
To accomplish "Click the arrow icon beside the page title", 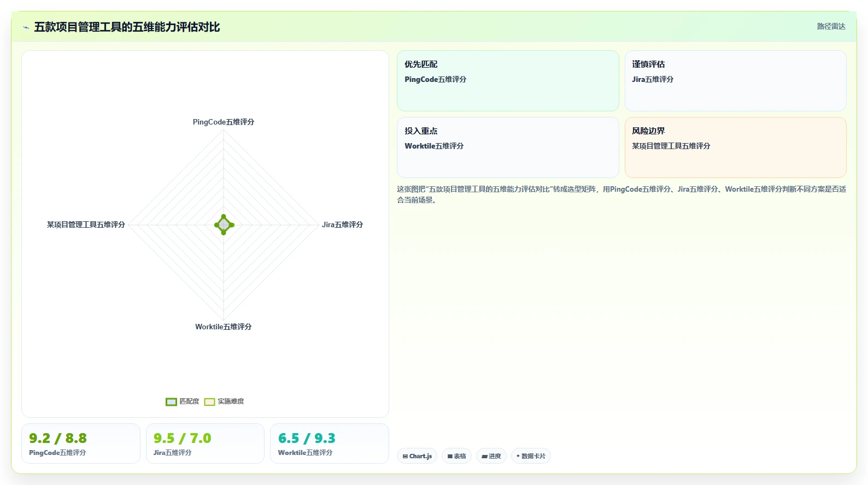I will pyautogui.click(x=26, y=27).
